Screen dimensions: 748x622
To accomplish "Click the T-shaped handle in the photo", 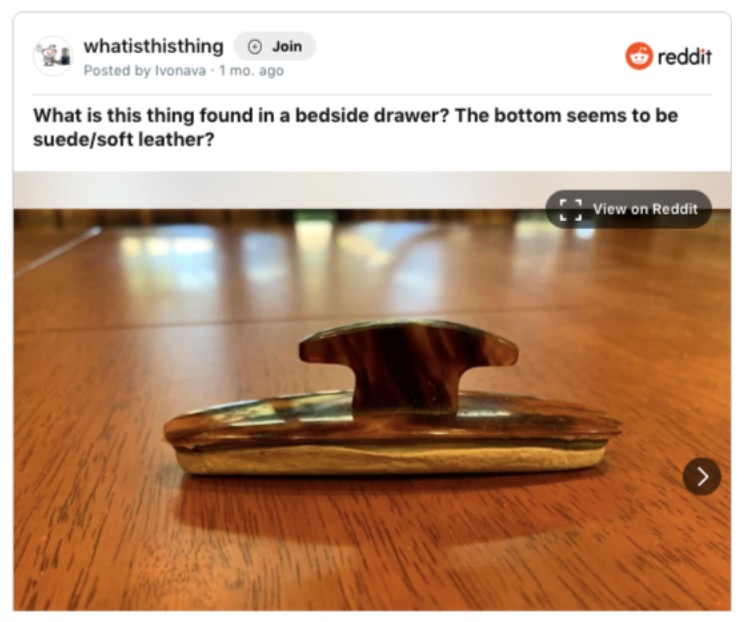I will [x=408, y=365].
